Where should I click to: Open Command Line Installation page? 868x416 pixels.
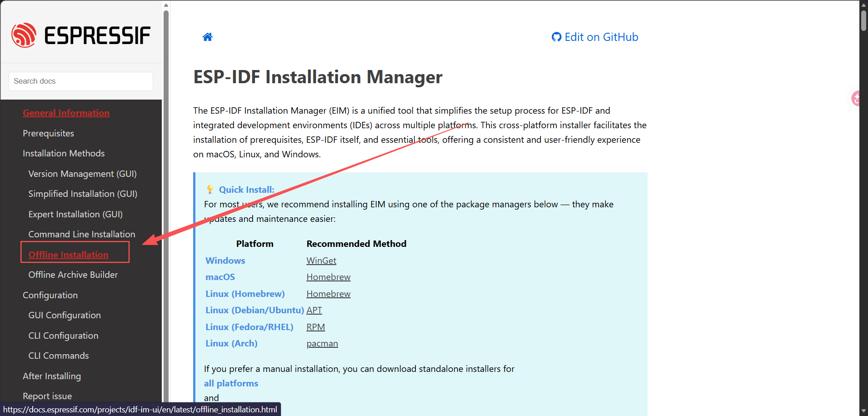pos(82,234)
